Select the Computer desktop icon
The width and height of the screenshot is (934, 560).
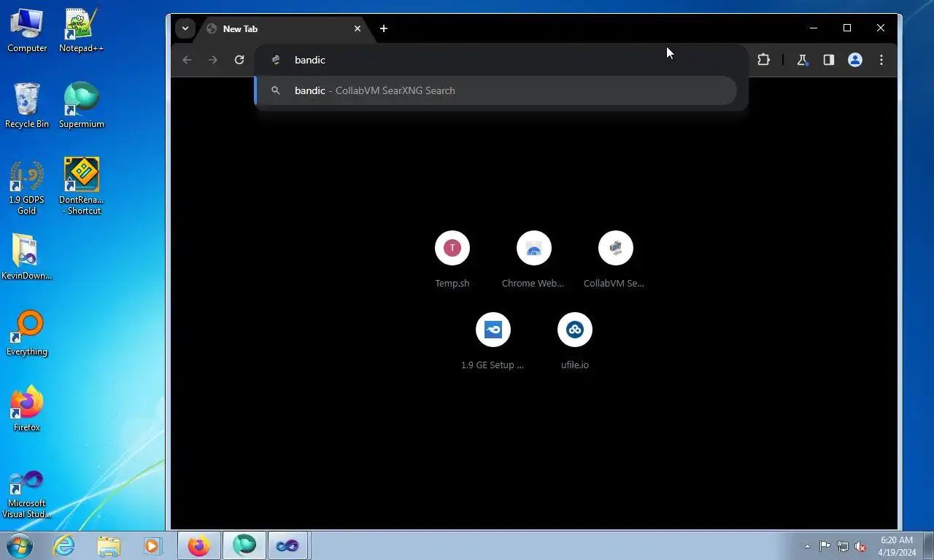(27, 31)
